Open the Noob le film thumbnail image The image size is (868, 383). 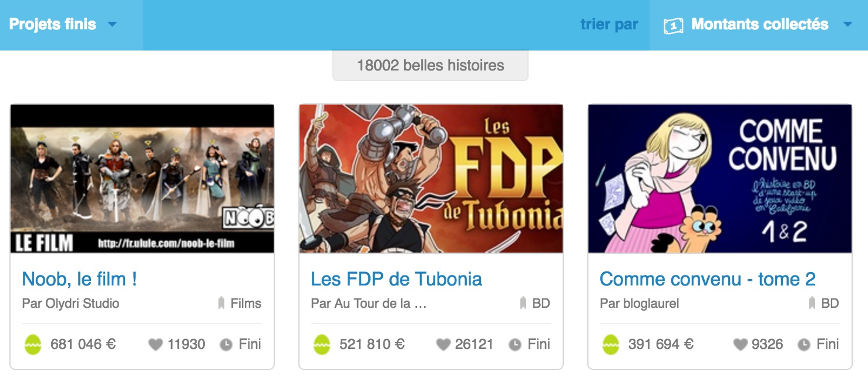pyautogui.click(x=142, y=179)
